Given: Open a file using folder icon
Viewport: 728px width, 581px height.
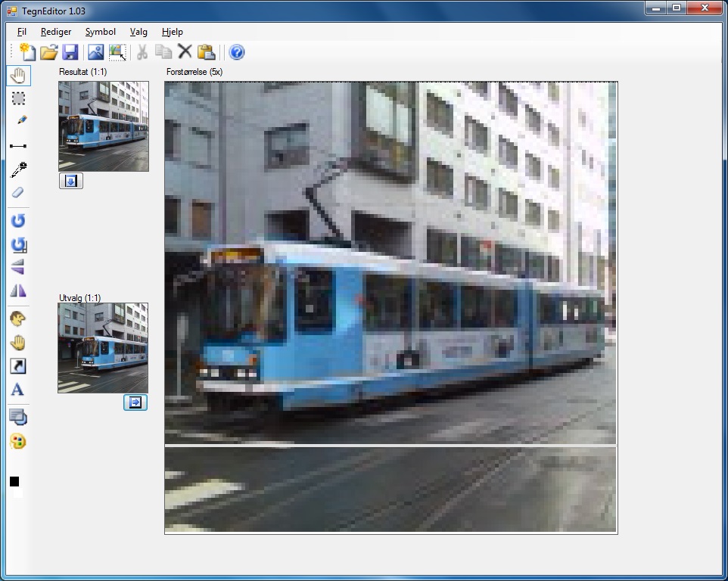Looking at the screenshot, I should 48,52.
